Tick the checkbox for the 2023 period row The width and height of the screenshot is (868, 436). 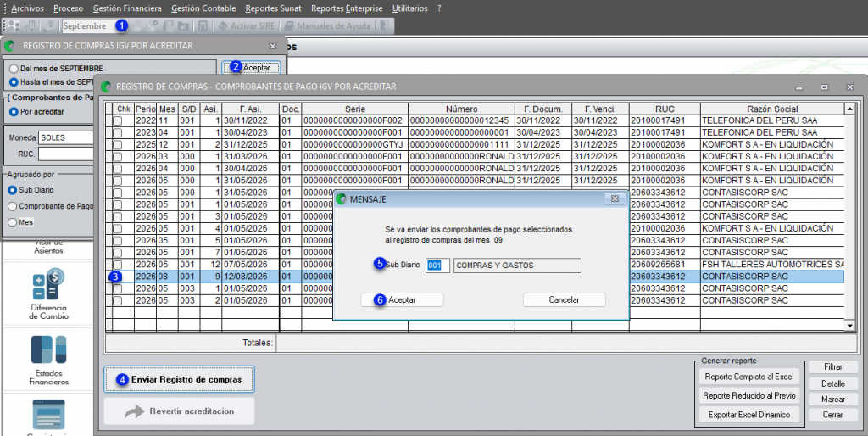[117, 133]
